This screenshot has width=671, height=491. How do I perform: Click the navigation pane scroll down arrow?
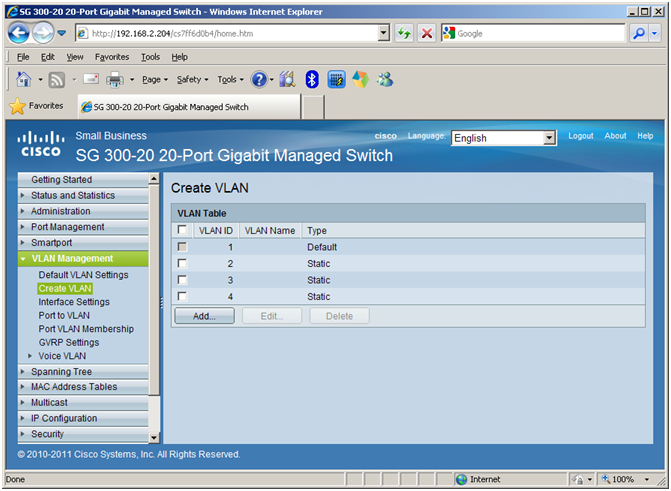(x=154, y=438)
